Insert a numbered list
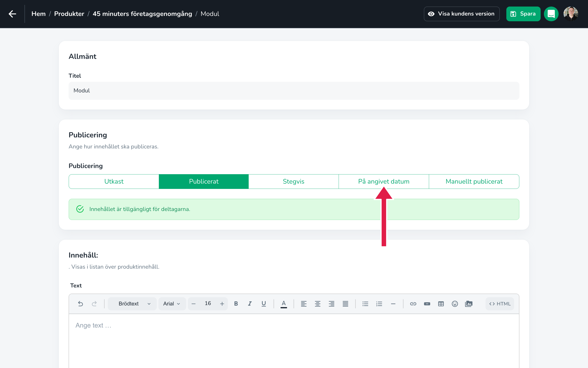Viewport: 588px width, 368px height. (x=379, y=304)
